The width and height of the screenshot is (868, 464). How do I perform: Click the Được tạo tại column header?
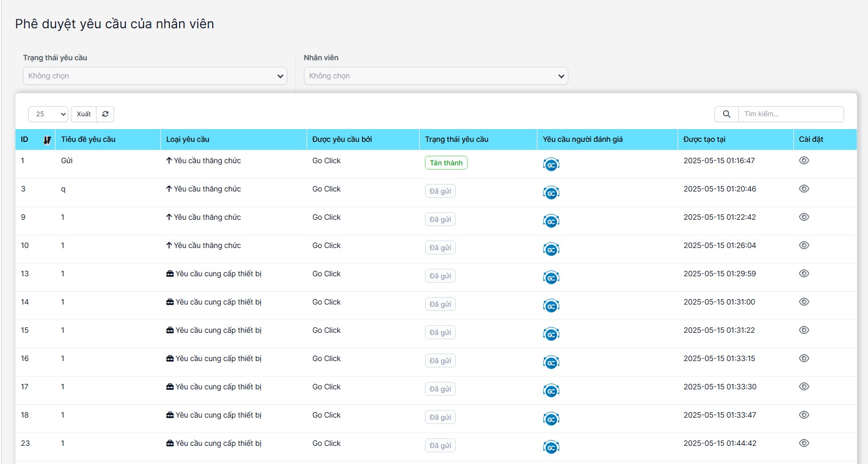coord(704,140)
